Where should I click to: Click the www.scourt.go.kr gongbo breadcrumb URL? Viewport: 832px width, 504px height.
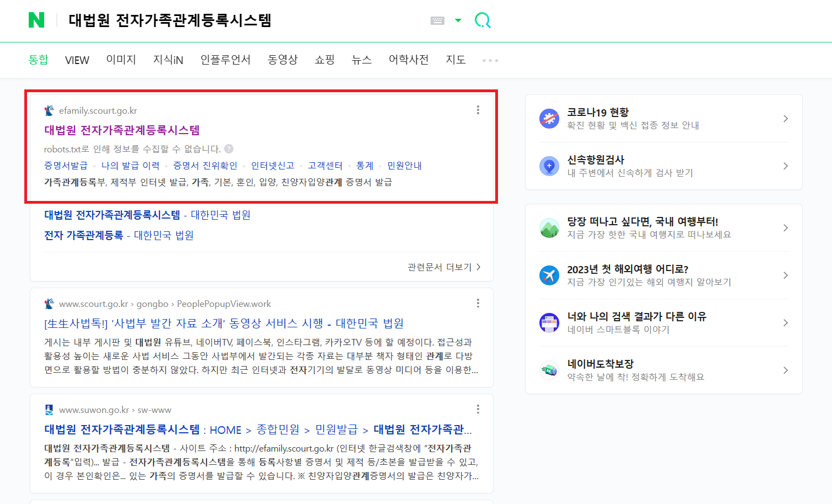coord(165,304)
